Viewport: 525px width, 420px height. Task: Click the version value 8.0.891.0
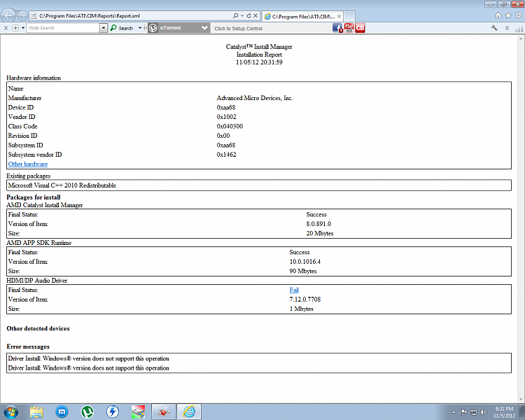click(x=318, y=224)
